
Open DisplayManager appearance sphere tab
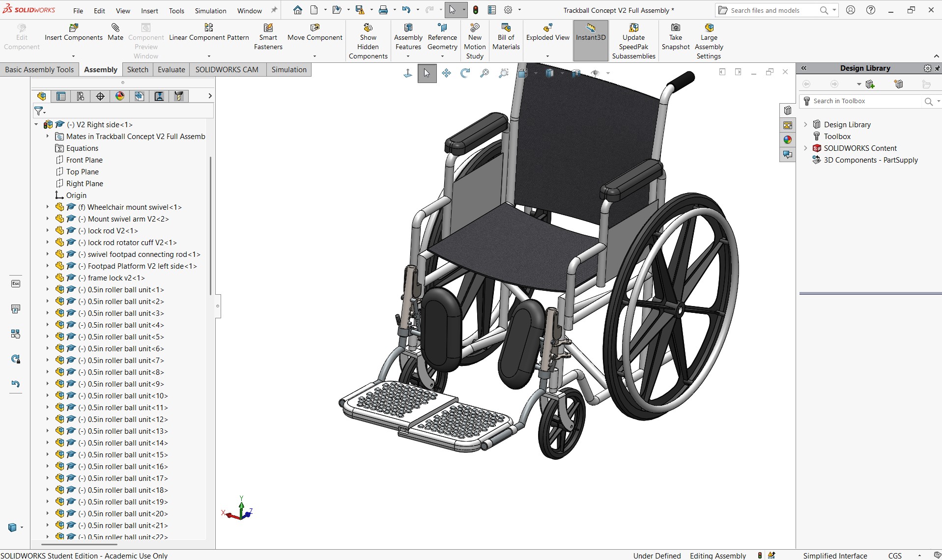point(120,96)
